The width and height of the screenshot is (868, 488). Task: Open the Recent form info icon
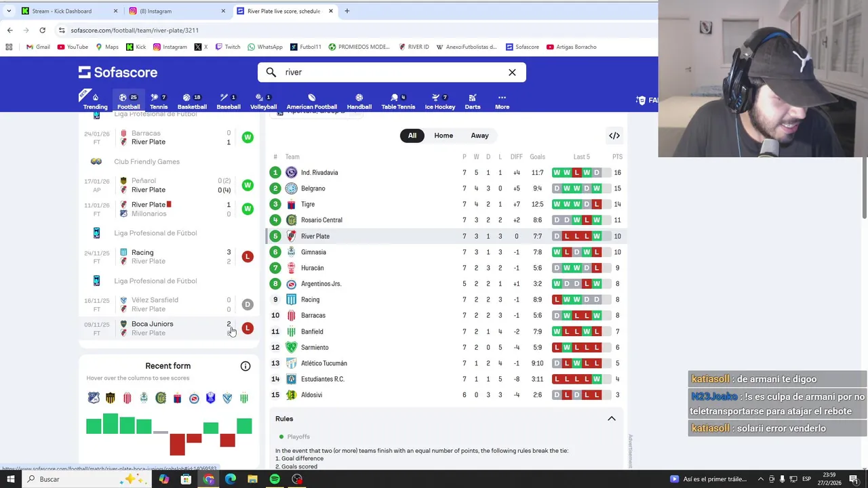245,367
